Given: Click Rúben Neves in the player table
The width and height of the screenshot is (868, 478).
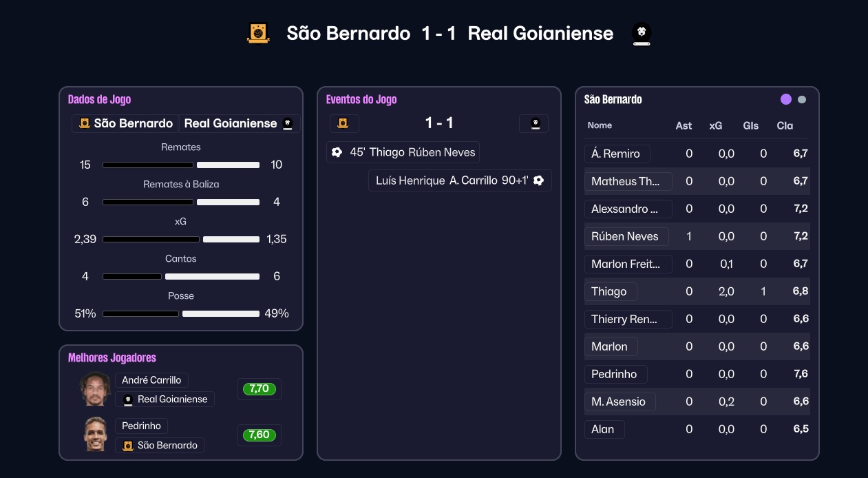Looking at the screenshot, I should [625, 236].
